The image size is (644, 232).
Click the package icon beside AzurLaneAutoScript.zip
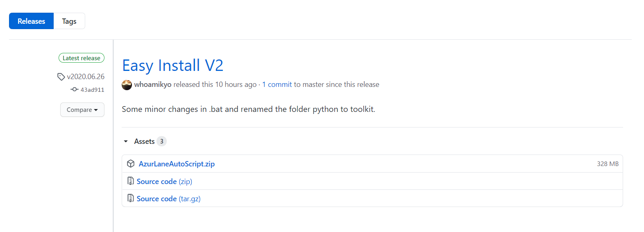tap(131, 164)
